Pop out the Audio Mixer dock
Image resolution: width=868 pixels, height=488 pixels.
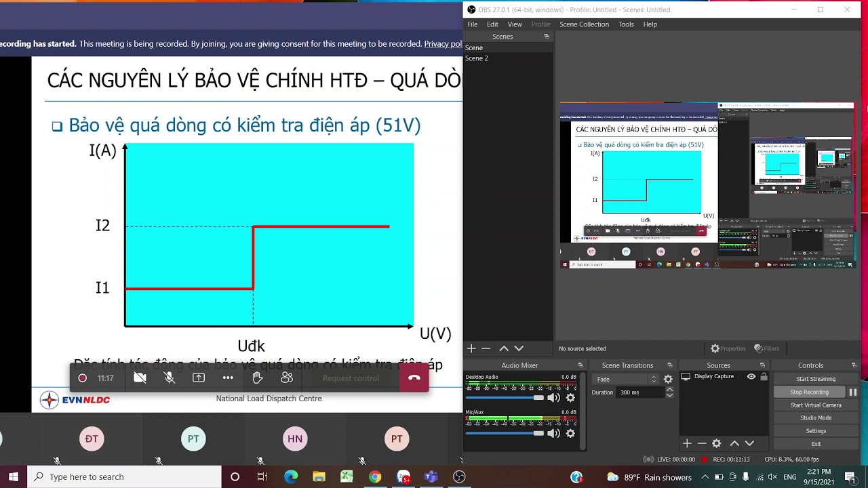[580, 365]
